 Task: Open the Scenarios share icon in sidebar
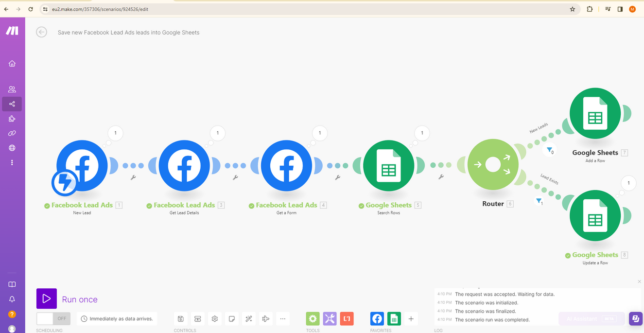tap(12, 104)
